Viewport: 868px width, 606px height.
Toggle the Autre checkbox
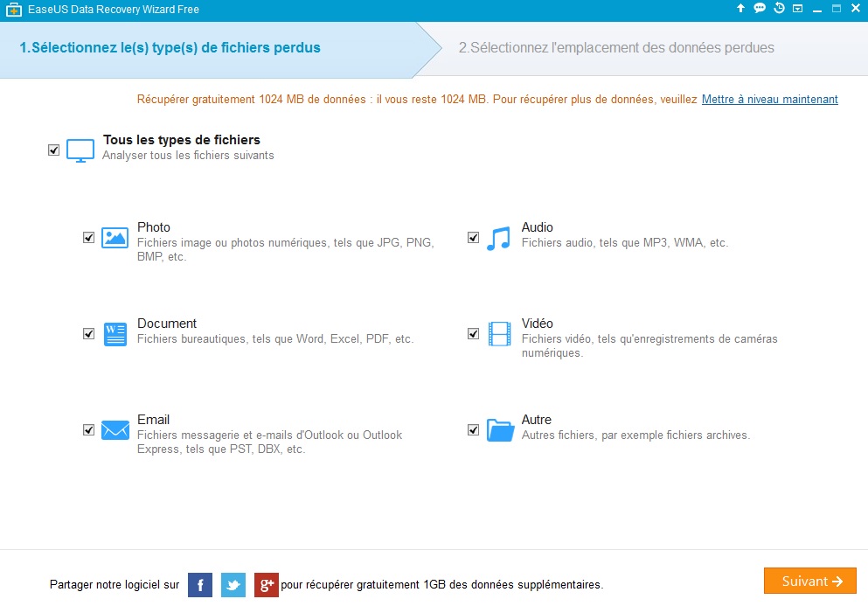[x=473, y=430]
